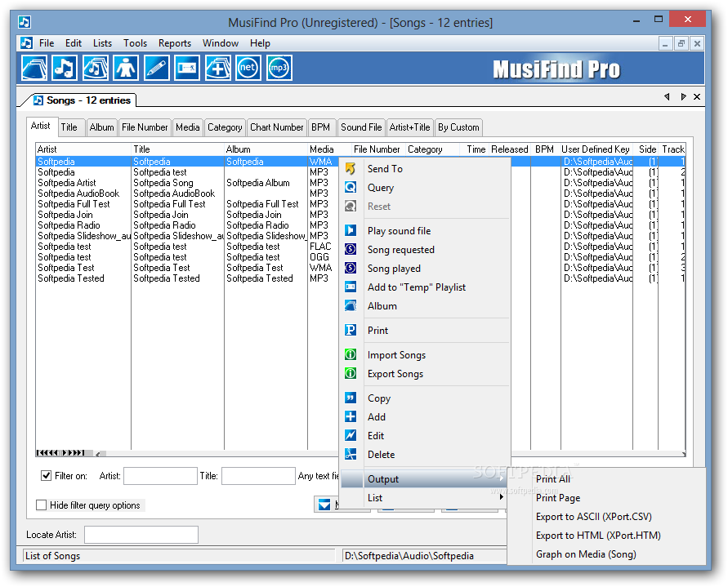Click the pencil edit toolbar icon
728x587 pixels.
coord(157,68)
